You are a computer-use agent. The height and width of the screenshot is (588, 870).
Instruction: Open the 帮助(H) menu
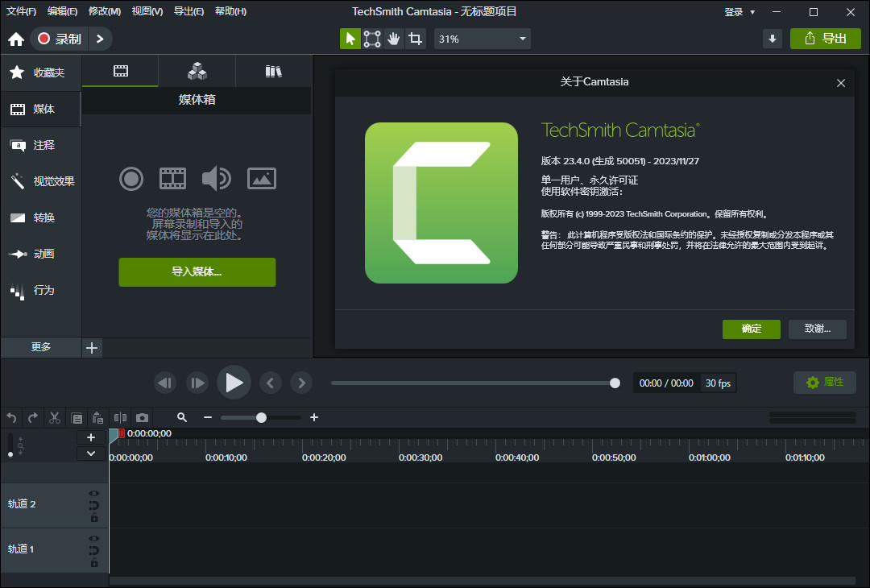(230, 11)
